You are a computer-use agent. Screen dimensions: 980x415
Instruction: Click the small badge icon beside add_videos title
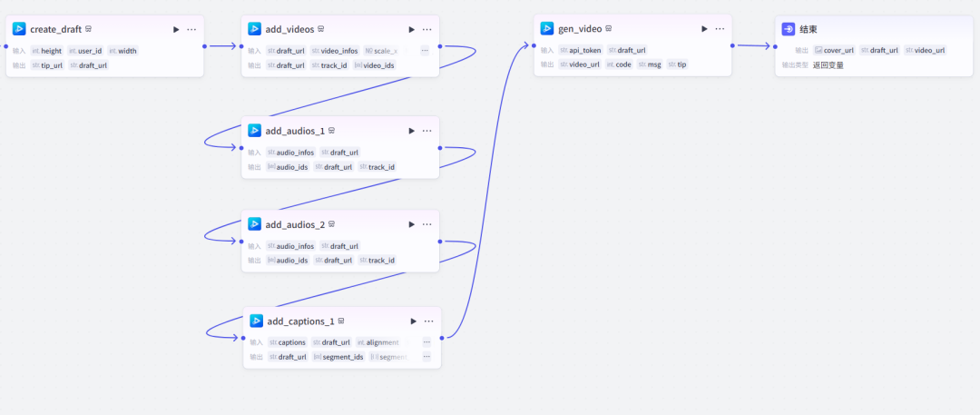(x=321, y=29)
